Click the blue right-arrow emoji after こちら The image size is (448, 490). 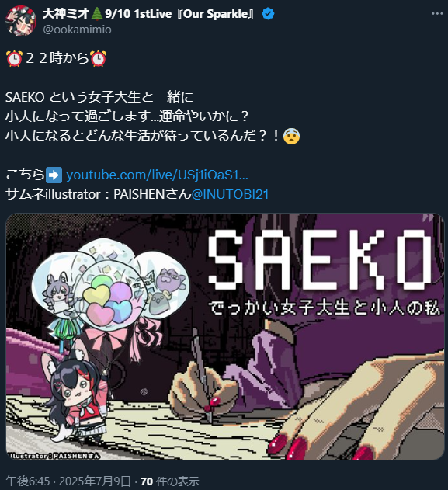pos(54,175)
